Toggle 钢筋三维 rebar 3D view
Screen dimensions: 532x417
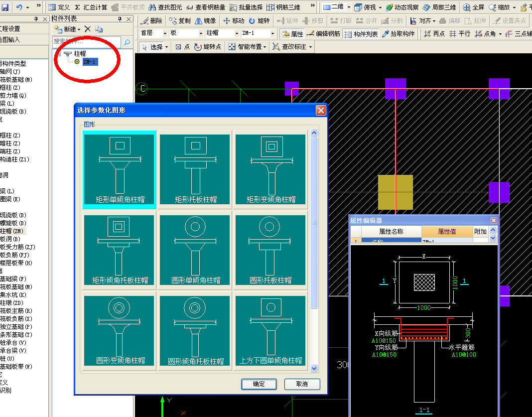tap(283, 7)
